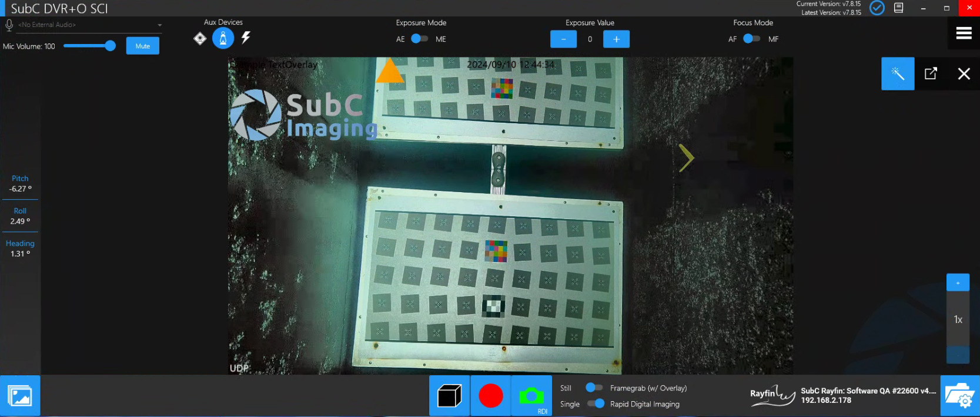Open the image gallery icon at bottom left
Viewport: 980px width, 417px height.
point(20,396)
